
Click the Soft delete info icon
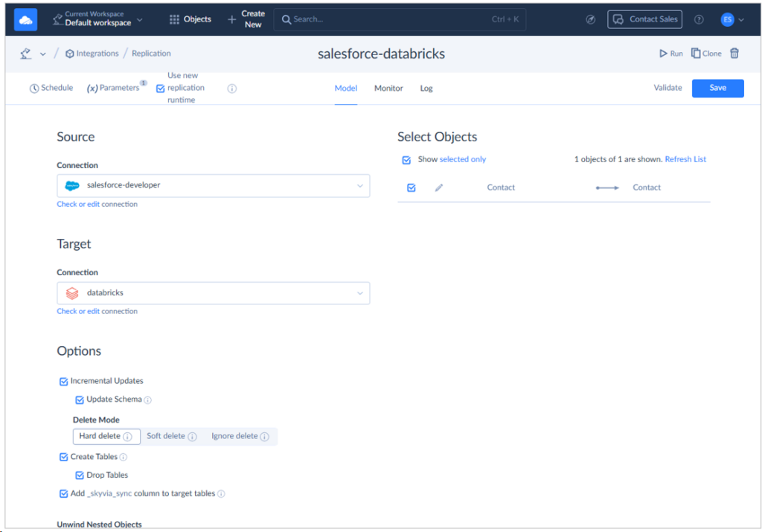pyautogui.click(x=193, y=437)
